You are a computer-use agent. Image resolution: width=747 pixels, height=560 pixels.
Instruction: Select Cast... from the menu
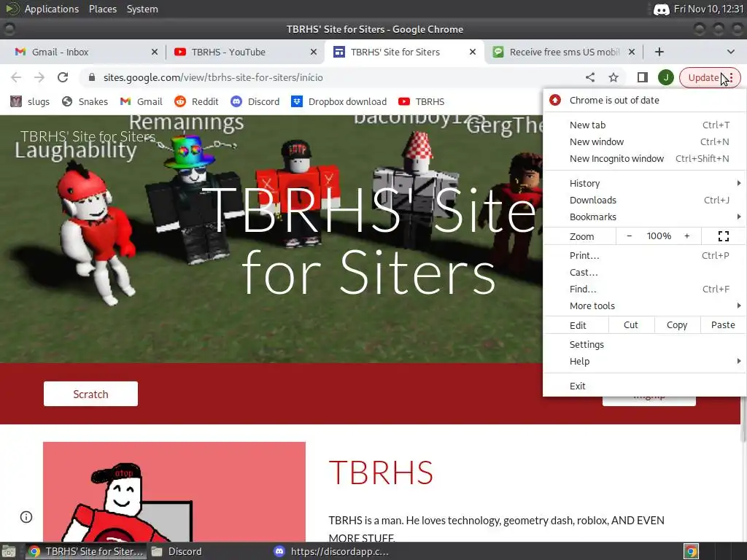[x=644, y=273]
